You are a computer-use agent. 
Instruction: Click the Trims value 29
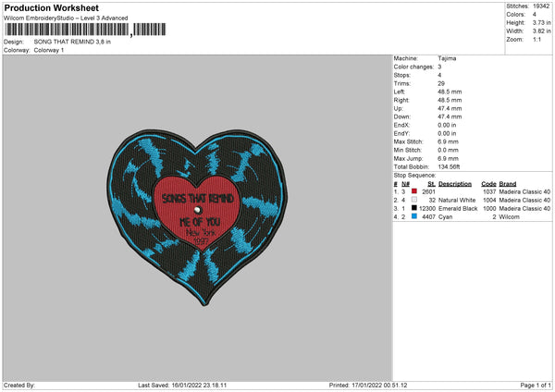441,83
